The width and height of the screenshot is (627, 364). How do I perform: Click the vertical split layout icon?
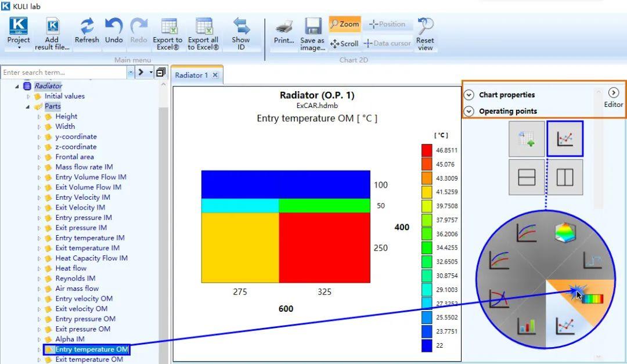click(565, 177)
